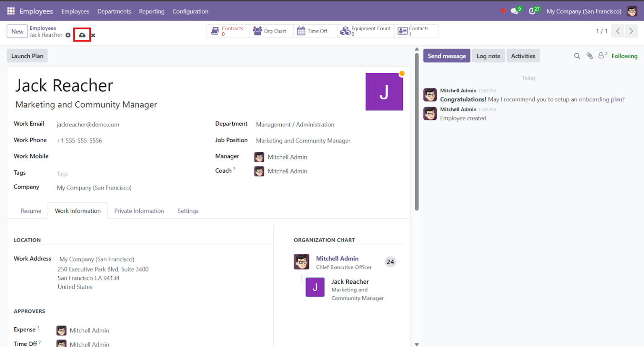
Task: Click Following to unfollow this employee
Action: pos(624,55)
